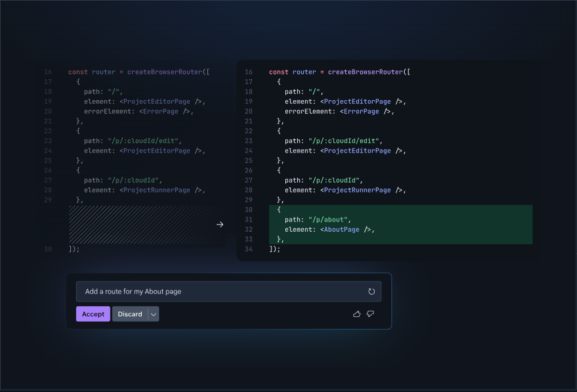Click line 31 path "/p/about" in the right pane
This screenshot has width=577, height=392.
click(317, 220)
